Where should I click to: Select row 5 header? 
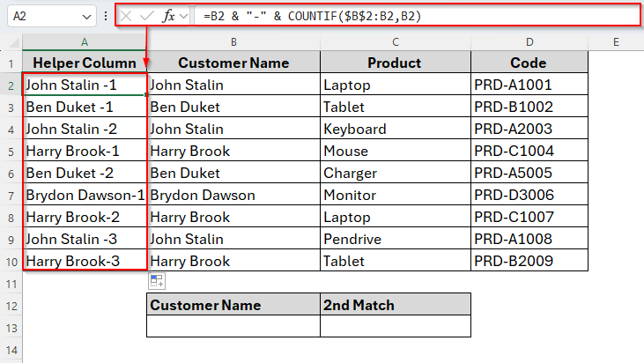pos(11,151)
